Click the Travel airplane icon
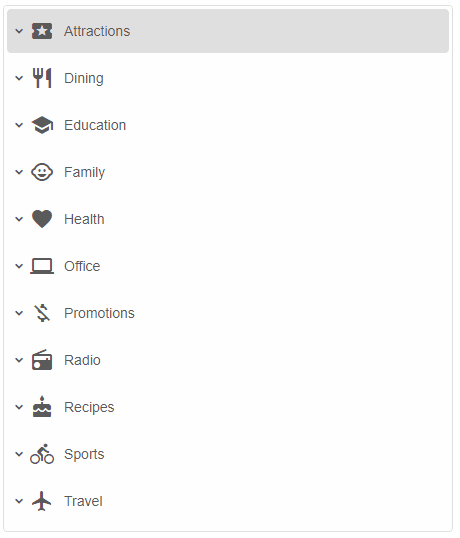The height and width of the screenshot is (538, 460). pyautogui.click(x=42, y=501)
